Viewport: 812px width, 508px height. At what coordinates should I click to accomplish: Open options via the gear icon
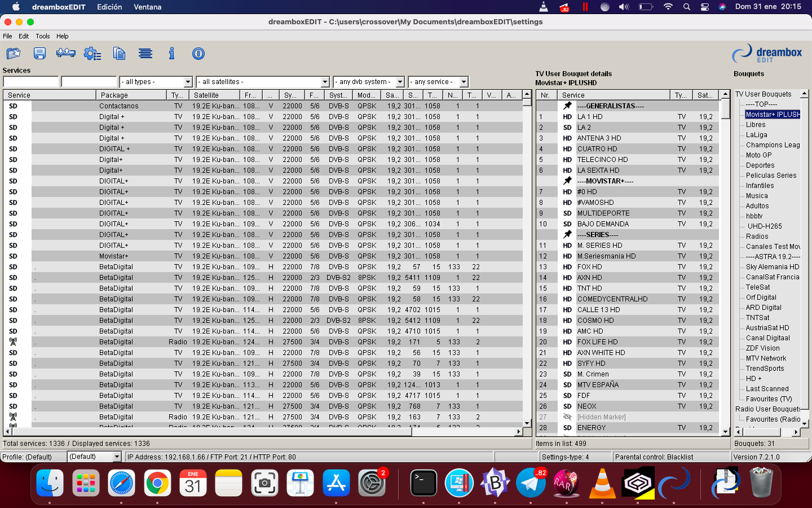[92, 54]
